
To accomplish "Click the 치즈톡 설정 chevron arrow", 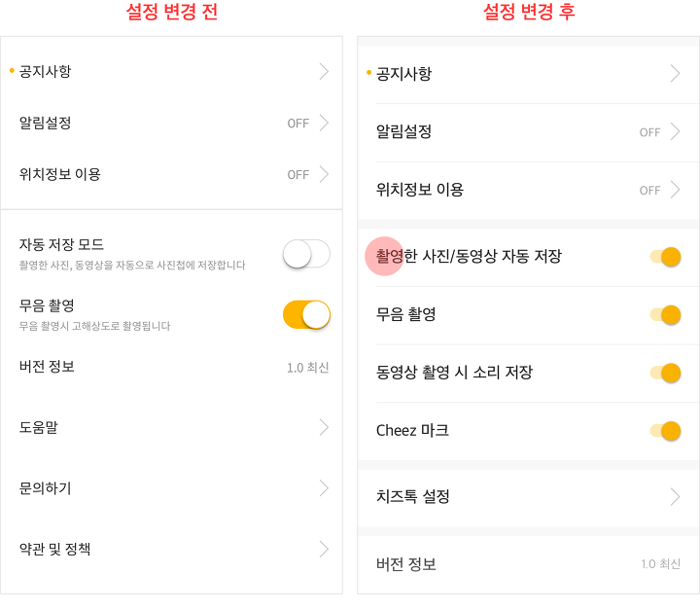I will [675, 497].
